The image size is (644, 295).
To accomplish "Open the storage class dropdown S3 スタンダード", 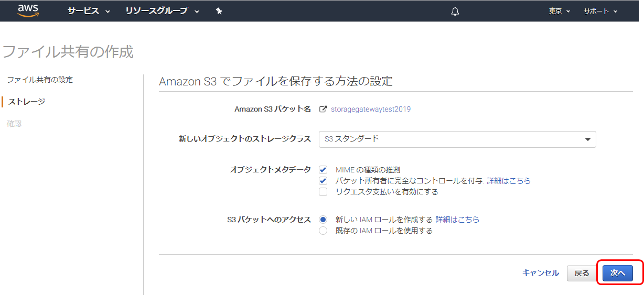I will pyautogui.click(x=457, y=139).
